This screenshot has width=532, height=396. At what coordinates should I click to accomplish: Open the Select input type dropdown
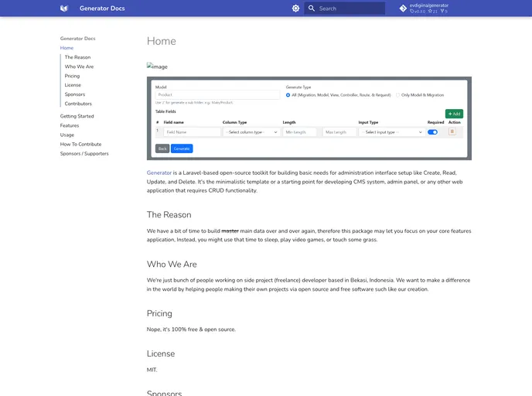(x=391, y=132)
